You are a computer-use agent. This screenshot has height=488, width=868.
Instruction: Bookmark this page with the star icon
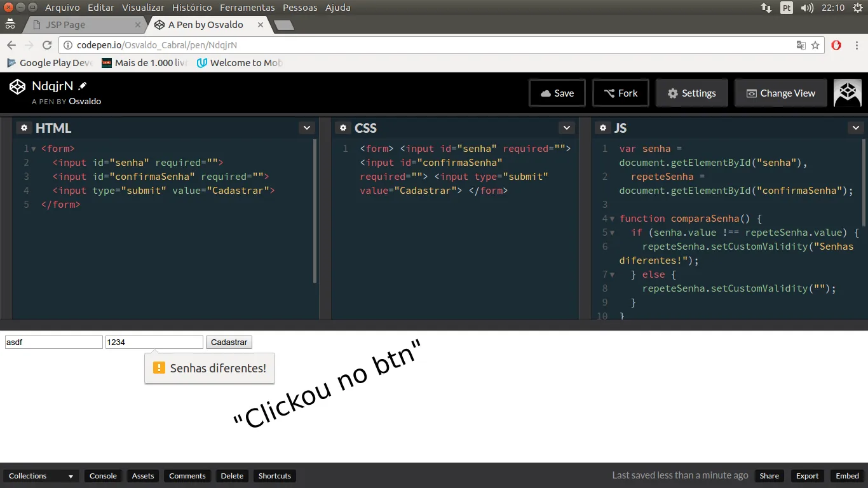tap(815, 45)
